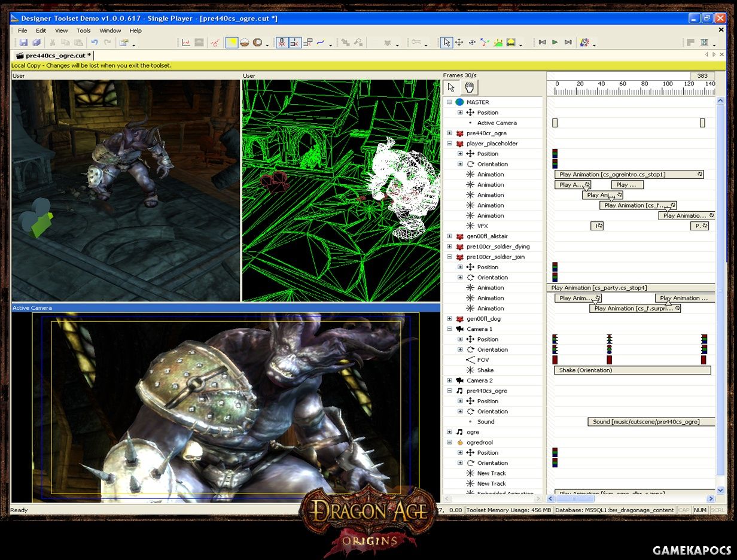Select the four-arrow move tool in toolbar
Screen dimensions: 737x560
[x=459, y=42]
